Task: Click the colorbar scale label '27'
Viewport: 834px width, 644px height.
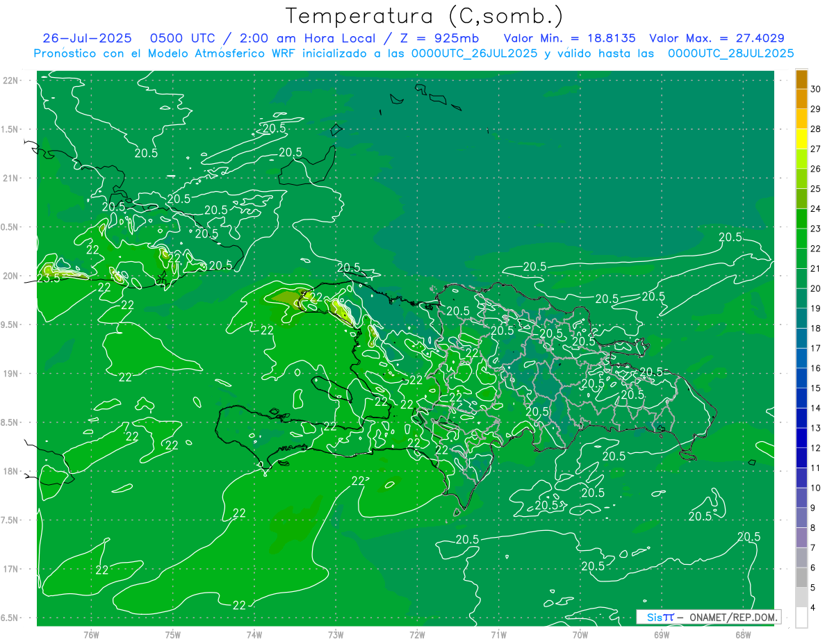Action: pos(815,149)
